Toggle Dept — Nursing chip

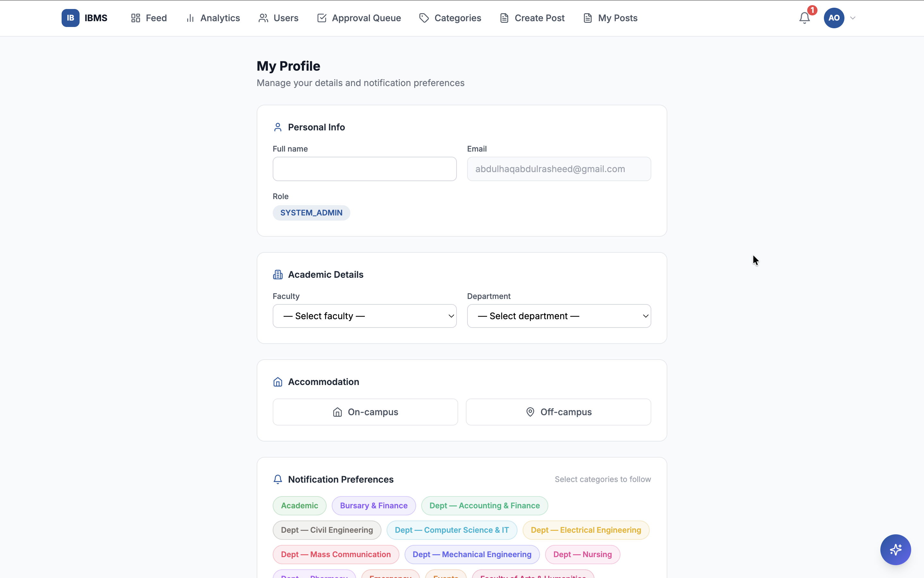[582, 554]
